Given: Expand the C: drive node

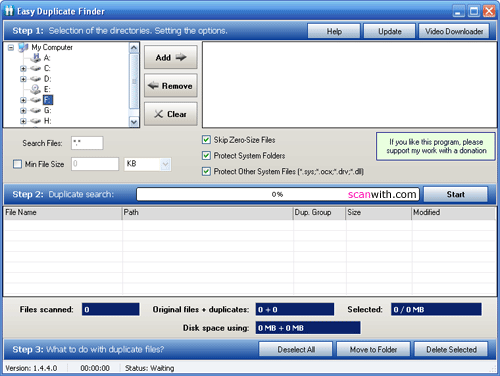Looking at the screenshot, I should click(x=23, y=69).
